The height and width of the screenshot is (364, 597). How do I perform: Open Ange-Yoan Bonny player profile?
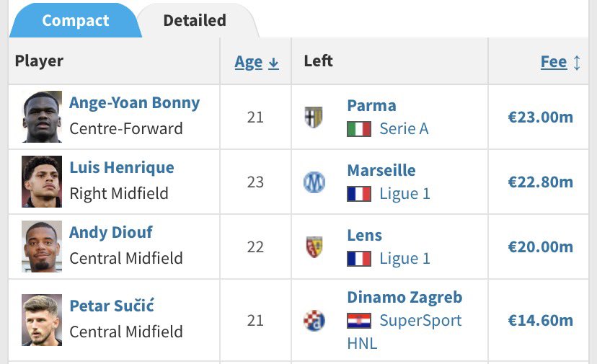click(134, 102)
